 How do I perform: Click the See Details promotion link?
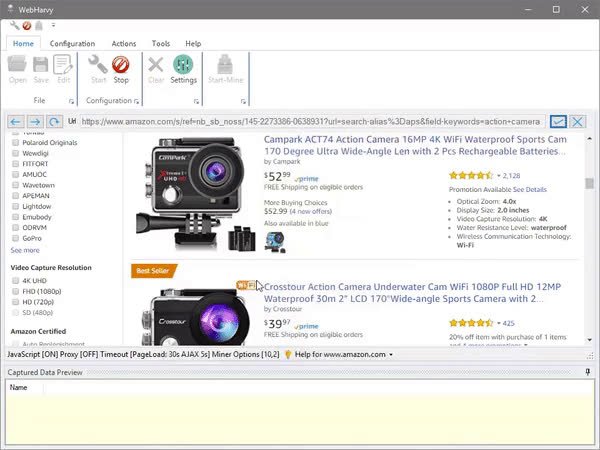point(530,189)
